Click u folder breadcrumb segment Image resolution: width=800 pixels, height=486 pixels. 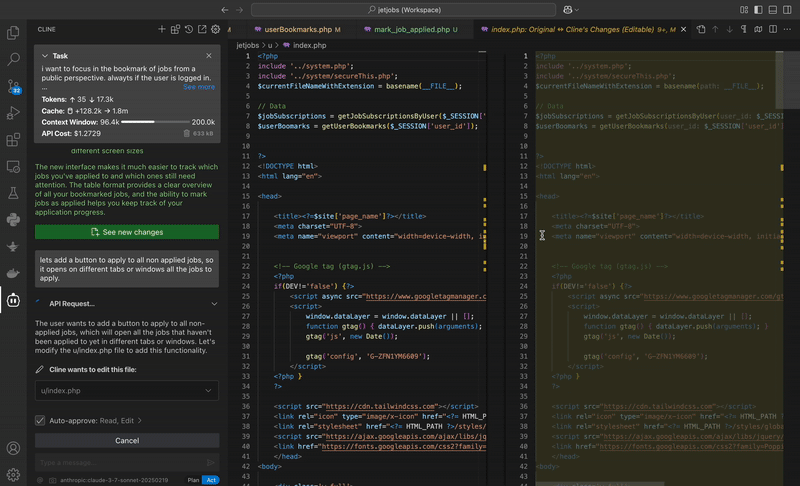(x=270, y=45)
